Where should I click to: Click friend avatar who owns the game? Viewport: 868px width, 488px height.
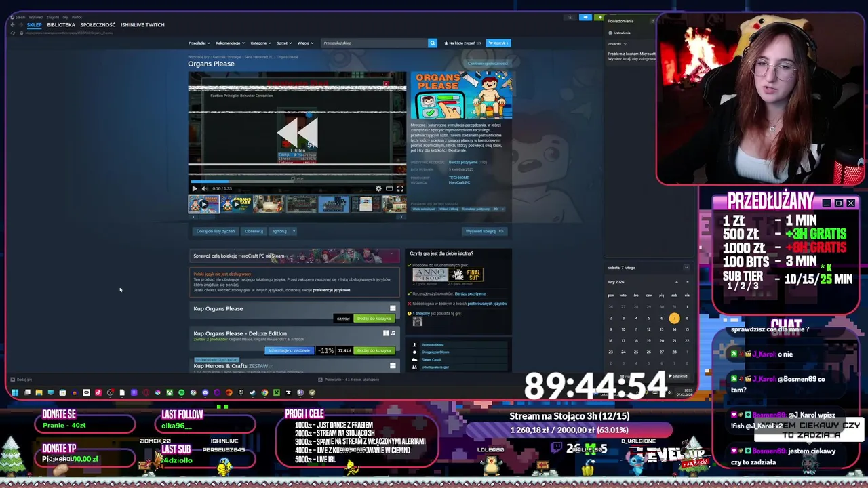417,322
